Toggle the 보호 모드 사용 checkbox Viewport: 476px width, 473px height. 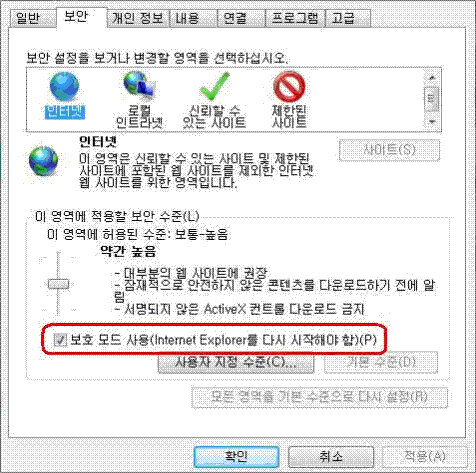coord(60,340)
